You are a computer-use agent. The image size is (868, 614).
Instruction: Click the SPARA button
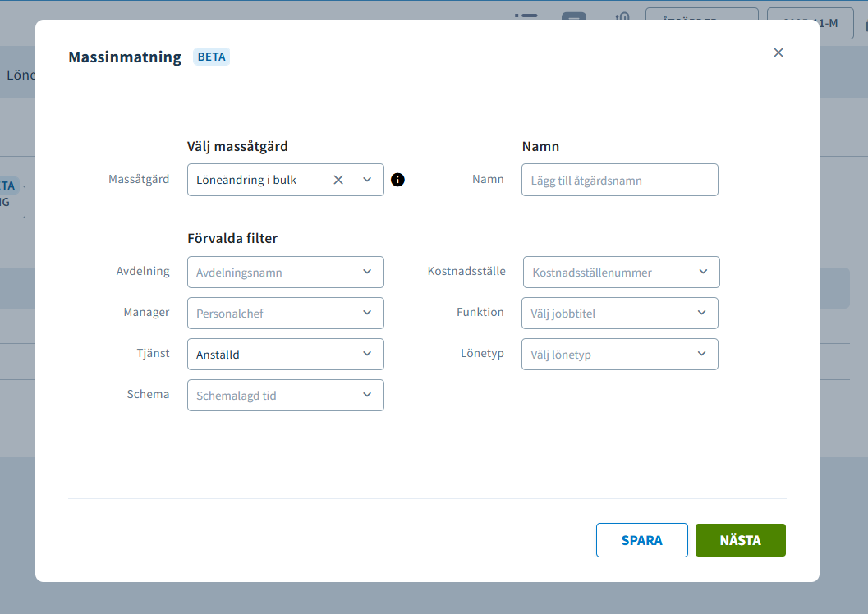tap(641, 540)
